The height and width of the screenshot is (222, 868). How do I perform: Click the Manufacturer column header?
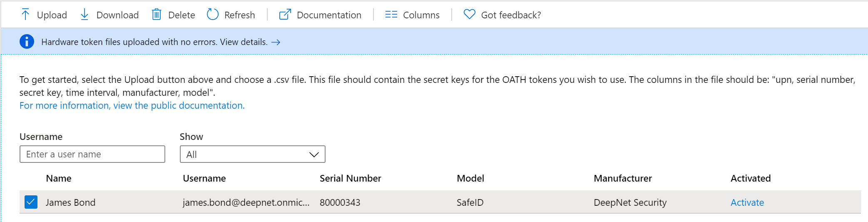pos(622,179)
